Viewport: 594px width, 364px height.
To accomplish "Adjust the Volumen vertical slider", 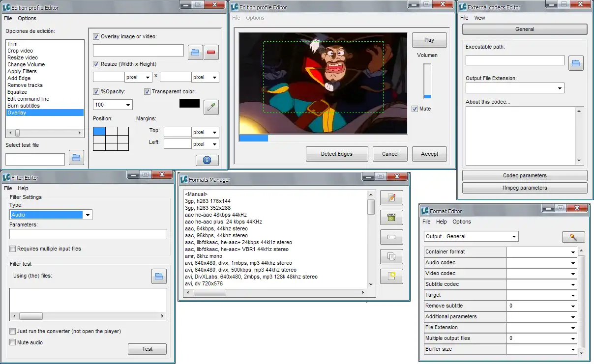I will click(x=427, y=81).
